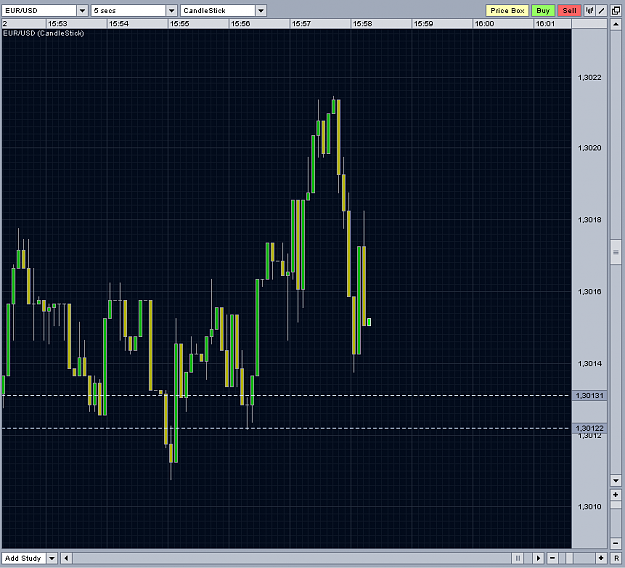Click the horizontal zoom slider handle
Screen dimensions: 625x568
click(x=570, y=558)
